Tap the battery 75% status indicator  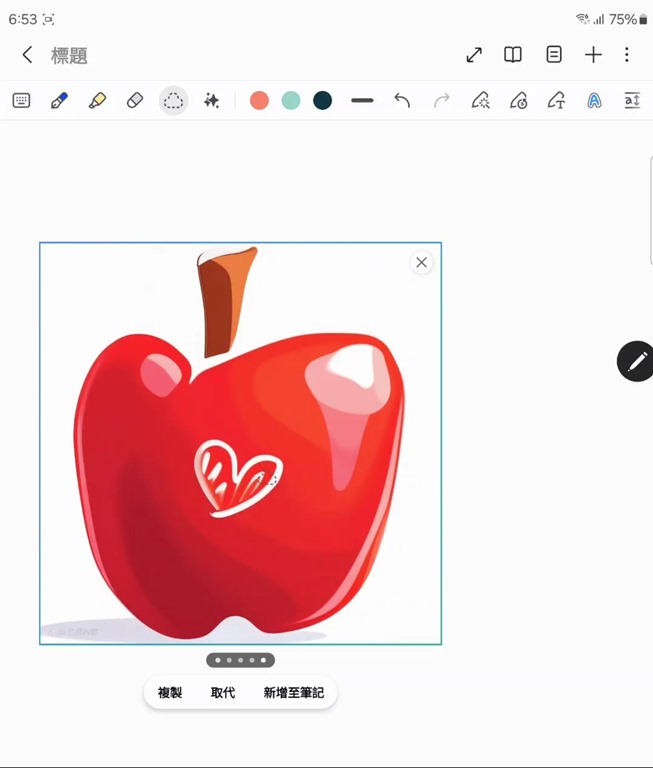[628, 19]
